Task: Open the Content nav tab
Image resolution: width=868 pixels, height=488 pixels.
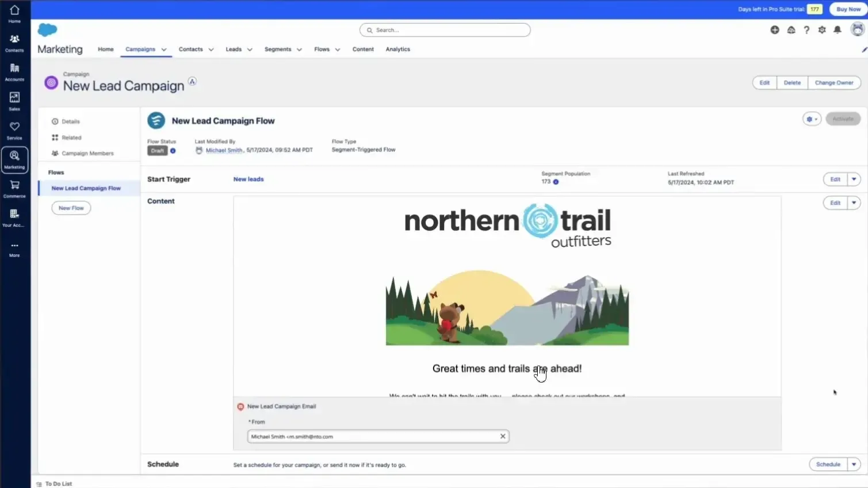Action: click(x=363, y=49)
